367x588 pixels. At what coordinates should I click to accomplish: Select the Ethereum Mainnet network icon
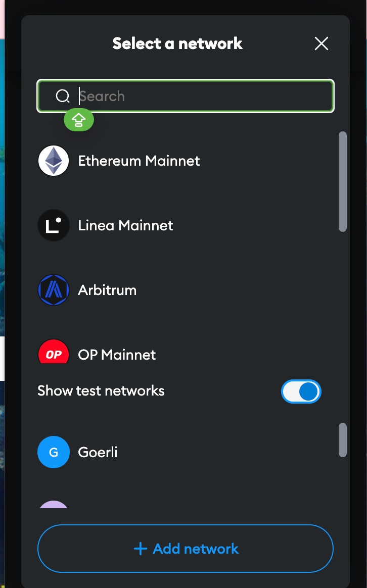53,161
